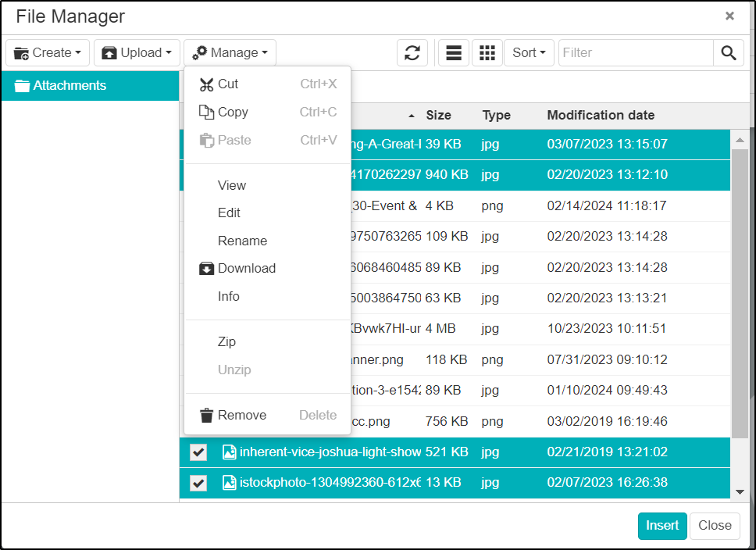Open the Upload dropdown
The image size is (756, 550).
pyautogui.click(x=137, y=52)
